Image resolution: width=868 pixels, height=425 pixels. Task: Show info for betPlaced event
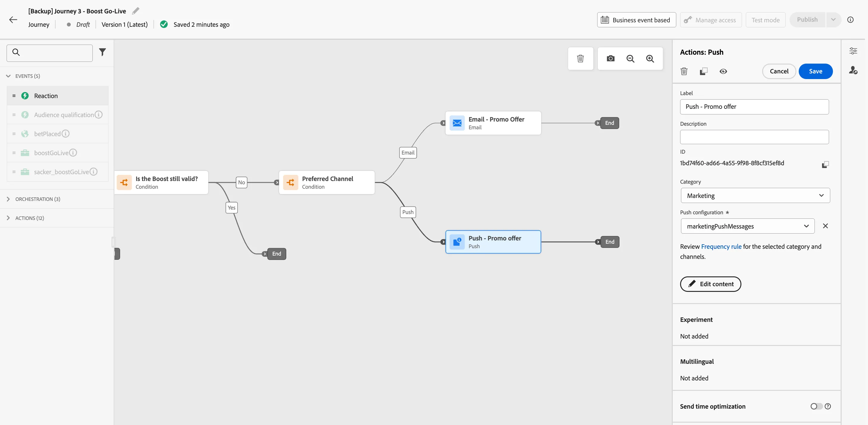pyautogui.click(x=65, y=134)
